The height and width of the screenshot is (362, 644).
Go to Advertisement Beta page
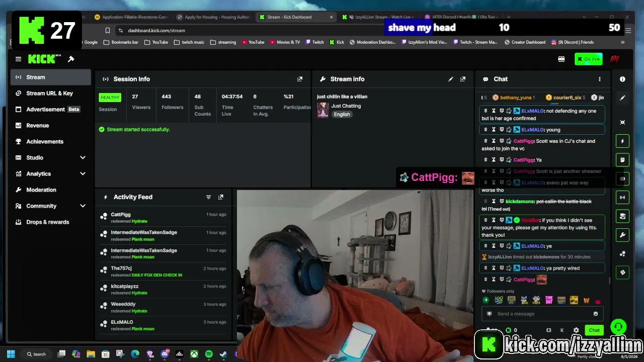point(50,110)
